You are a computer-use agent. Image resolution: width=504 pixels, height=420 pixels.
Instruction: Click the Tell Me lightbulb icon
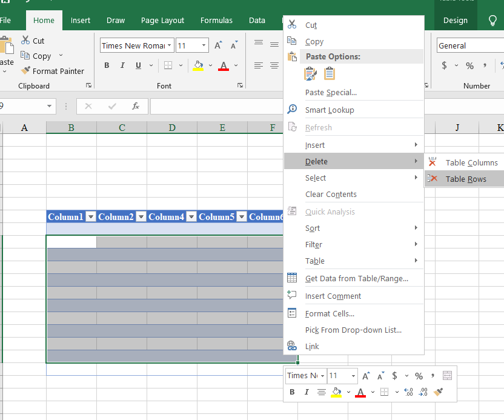point(493,20)
